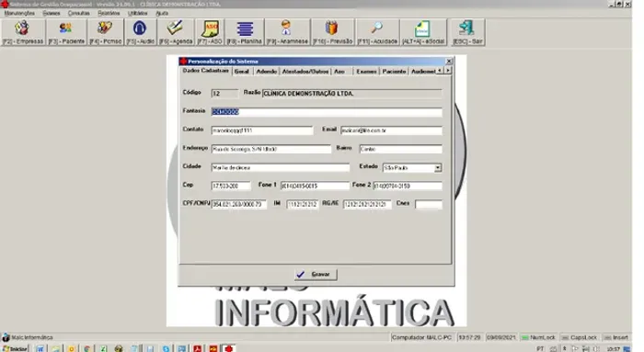
Task: Click the PT language indicator in tray
Action: pyautogui.click(x=540, y=348)
